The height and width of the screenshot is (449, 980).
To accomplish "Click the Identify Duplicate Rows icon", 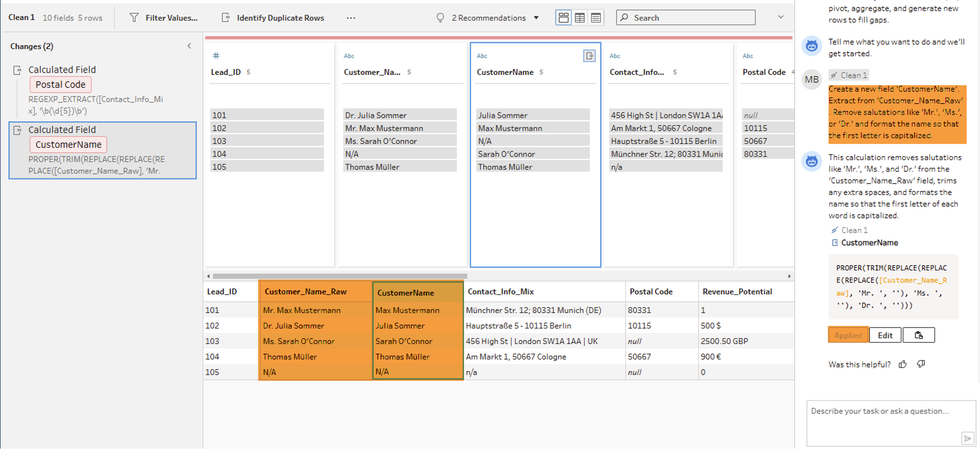I will pyautogui.click(x=225, y=18).
